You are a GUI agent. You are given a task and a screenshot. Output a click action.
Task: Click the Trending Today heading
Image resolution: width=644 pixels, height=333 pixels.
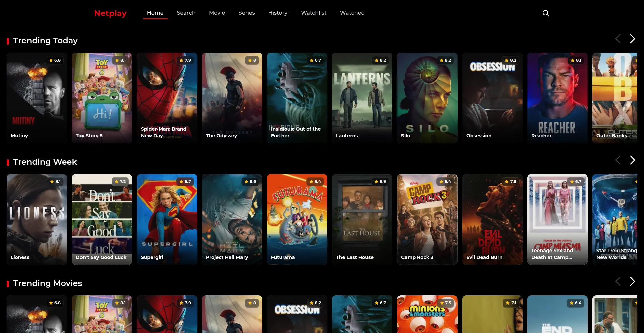click(x=46, y=41)
